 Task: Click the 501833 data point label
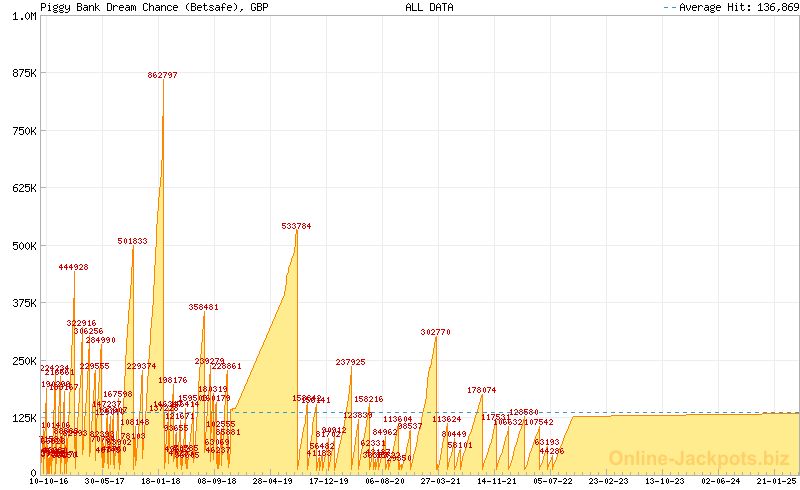coord(132,241)
